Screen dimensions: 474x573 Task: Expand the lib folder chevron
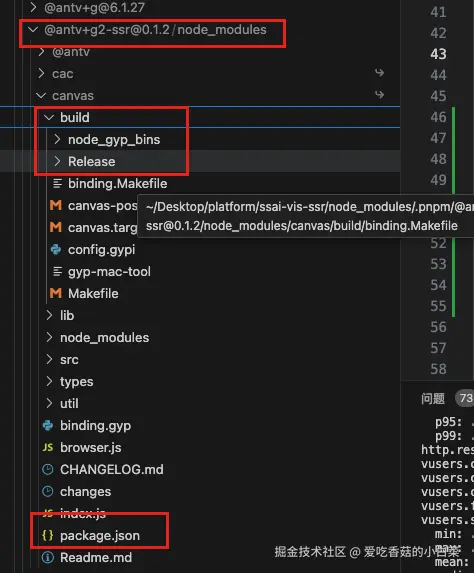coord(49,315)
